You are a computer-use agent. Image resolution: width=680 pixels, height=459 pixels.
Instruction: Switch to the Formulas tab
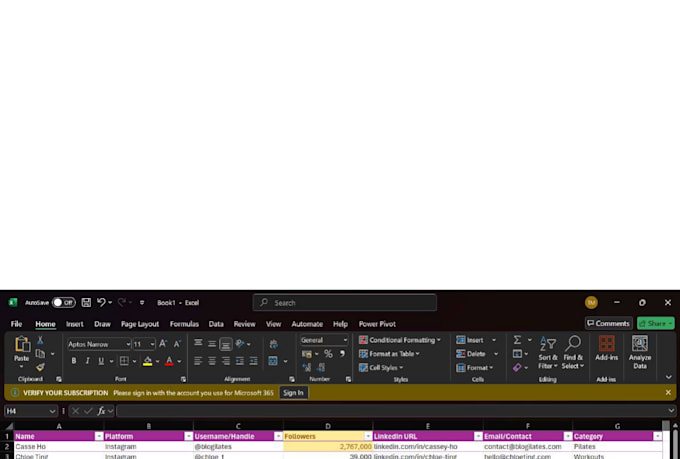(184, 324)
